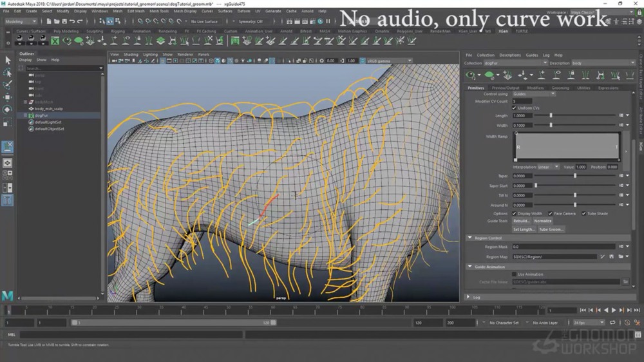Click the XGen panel eye preview icon

tap(471, 75)
